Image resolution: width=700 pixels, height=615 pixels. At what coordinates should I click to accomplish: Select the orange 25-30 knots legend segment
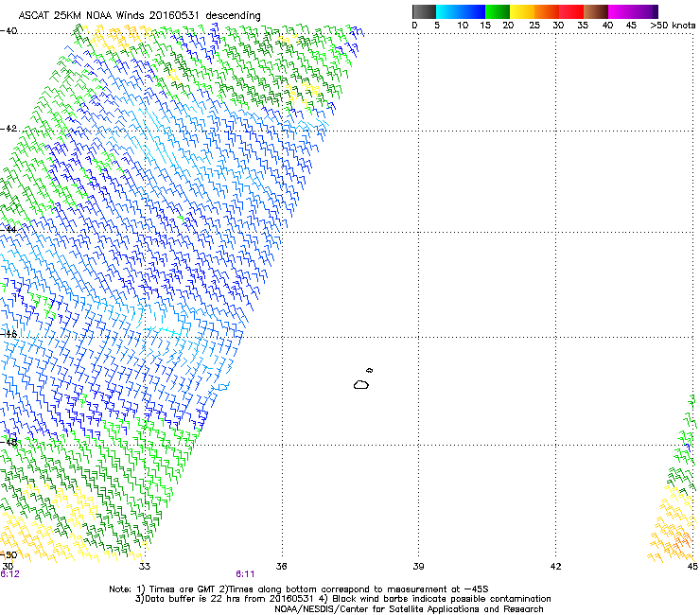click(547, 11)
